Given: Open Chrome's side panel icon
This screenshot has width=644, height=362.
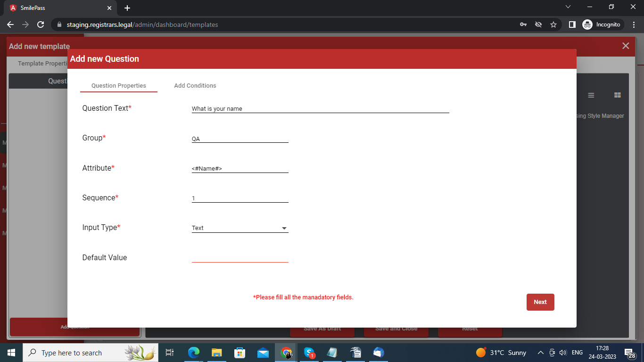Looking at the screenshot, I should (572, 25).
